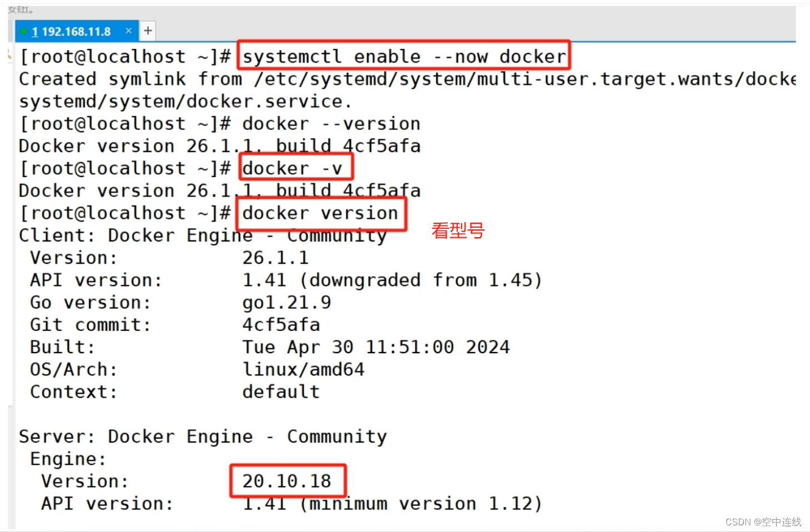Image resolution: width=810 pixels, height=532 pixels.
Task: Open a new session tab with plus button
Action: coord(147,31)
